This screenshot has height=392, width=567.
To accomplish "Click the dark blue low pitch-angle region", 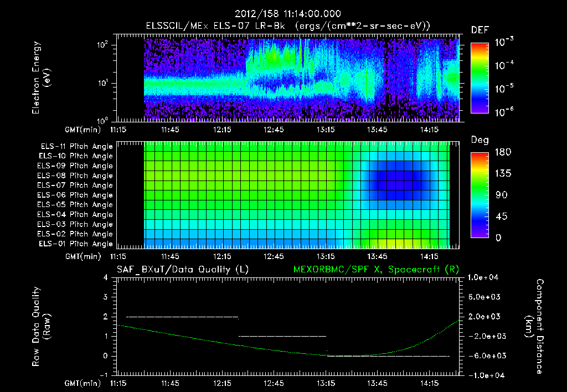I will [x=396, y=180].
